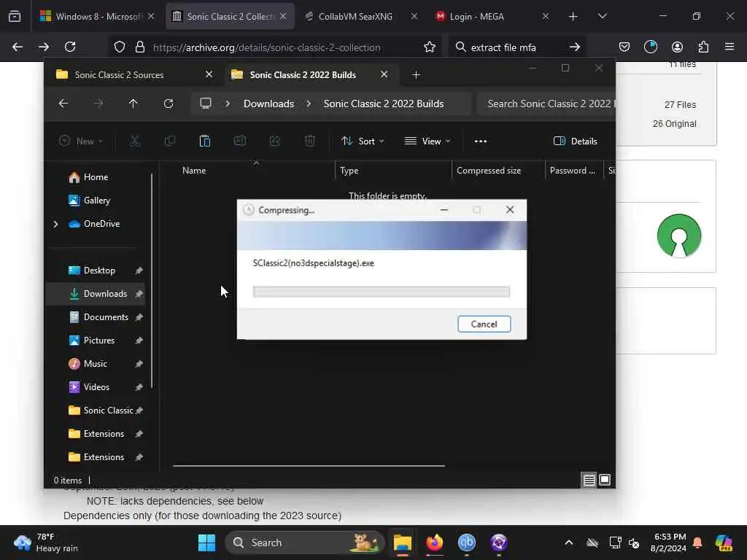Click the Explorer search field
747x560 pixels.
tap(548, 104)
